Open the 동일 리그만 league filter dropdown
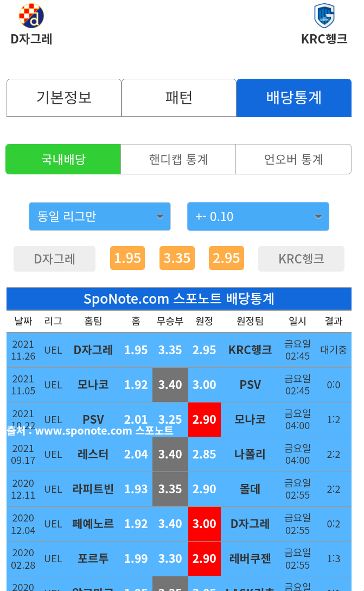 [100, 217]
